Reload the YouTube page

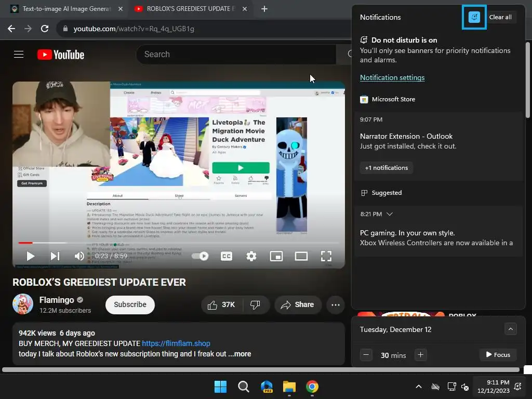pos(45,29)
